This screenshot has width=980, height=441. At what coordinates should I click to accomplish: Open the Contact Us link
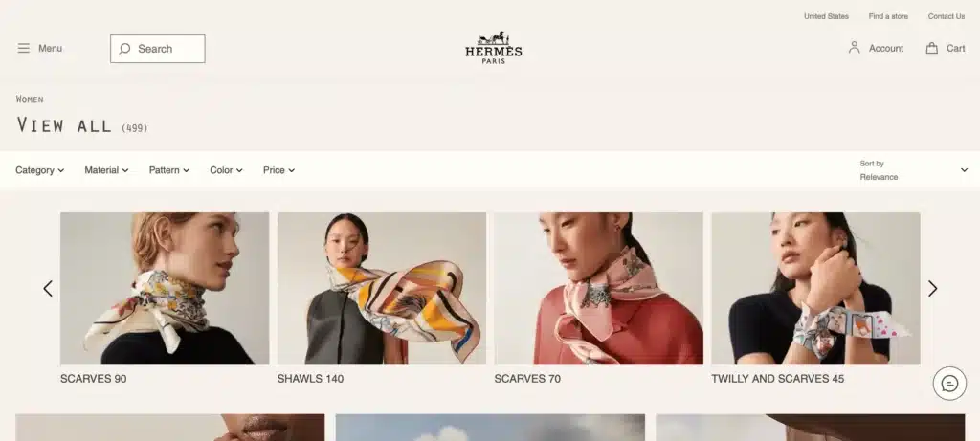(x=947, y=16)
